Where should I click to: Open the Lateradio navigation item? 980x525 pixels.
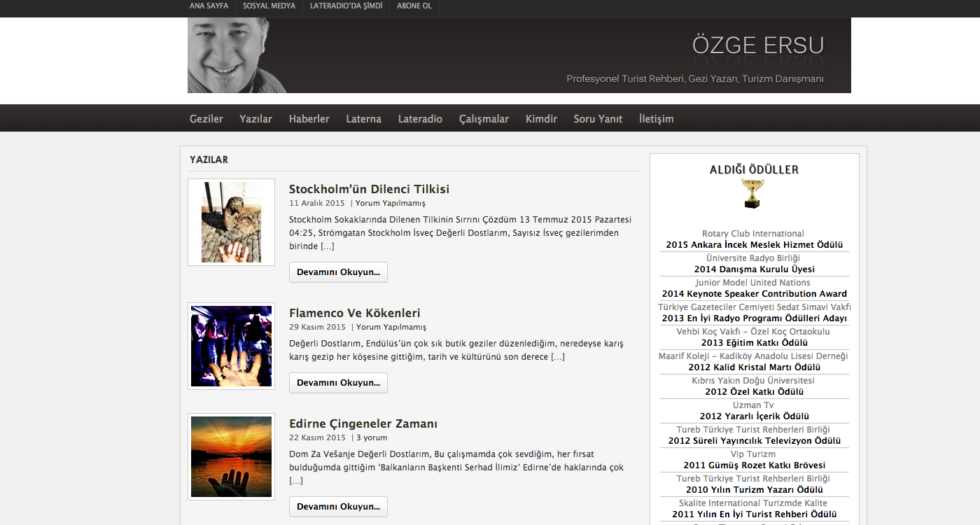[x=420, y=119]
